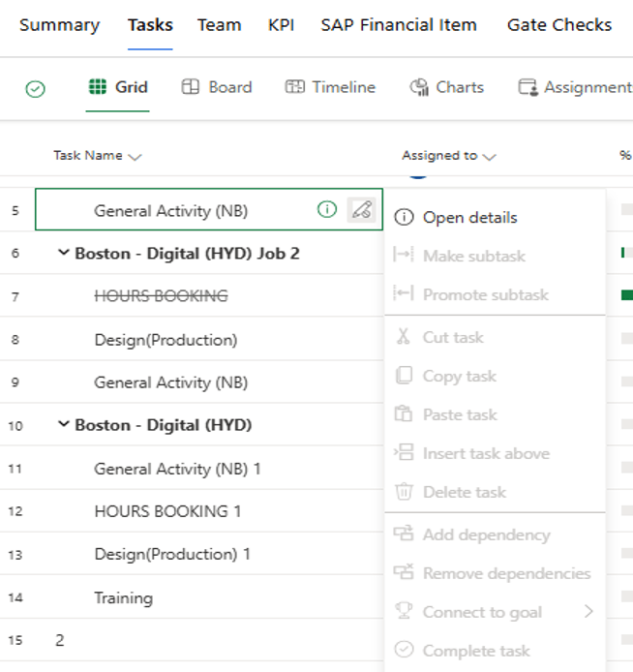The height and width of the screenshot is (672, 633).
Task: Go to the Summary tab
Action: tap(59, 25)
